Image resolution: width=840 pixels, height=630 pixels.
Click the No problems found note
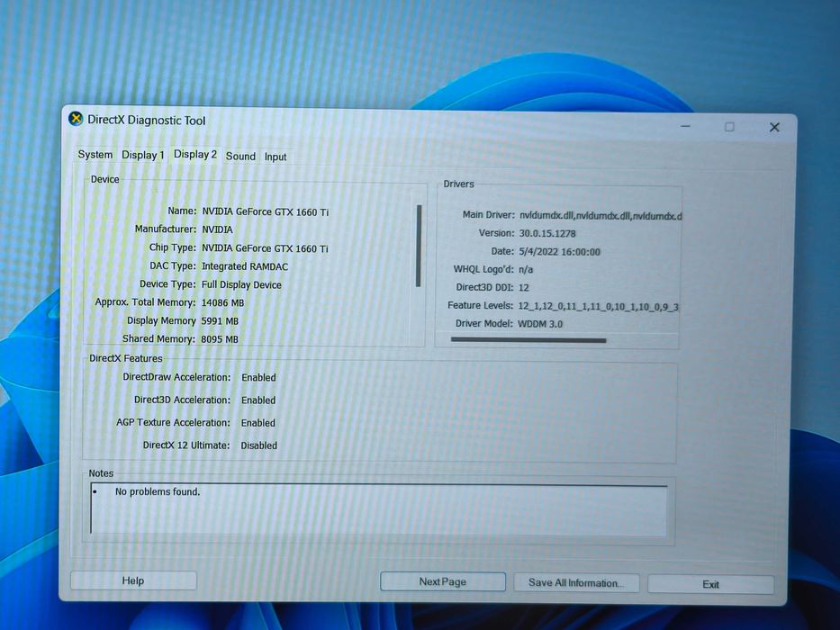158,491
